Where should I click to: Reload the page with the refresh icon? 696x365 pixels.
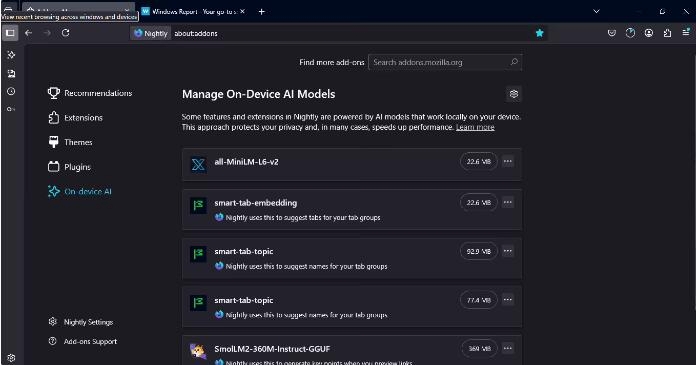[x=65, y=33]
